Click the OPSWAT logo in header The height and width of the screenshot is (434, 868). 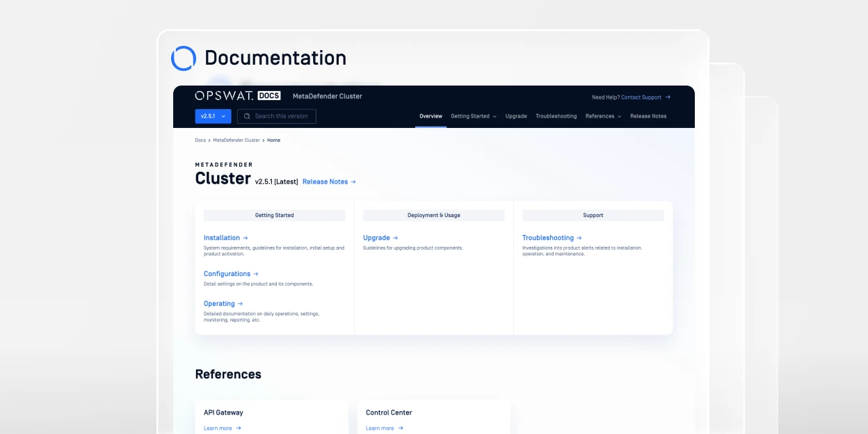224,96
